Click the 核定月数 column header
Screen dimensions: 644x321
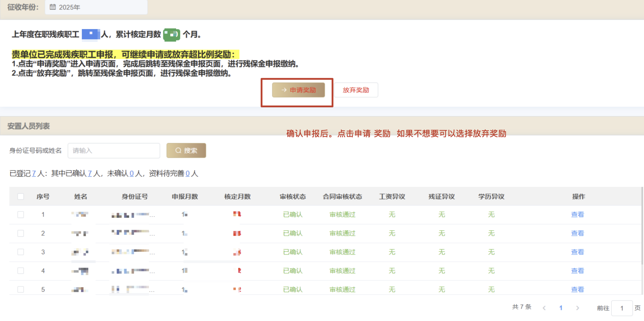(237, 196)
